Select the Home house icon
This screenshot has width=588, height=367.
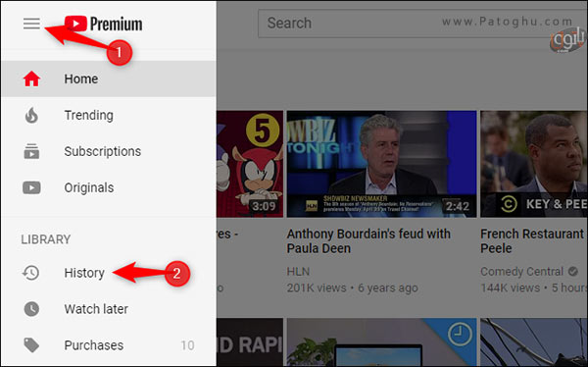coord(31,79)
